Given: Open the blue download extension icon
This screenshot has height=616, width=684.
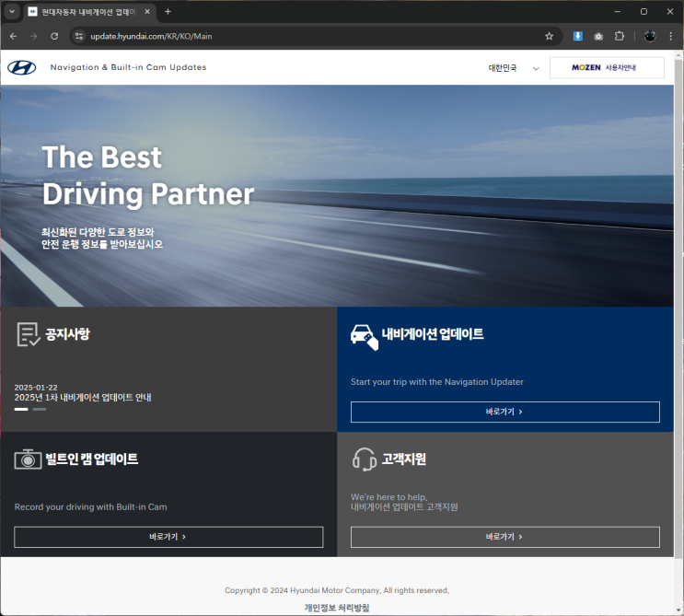Looking at the screenshot, I should point(577,36).
